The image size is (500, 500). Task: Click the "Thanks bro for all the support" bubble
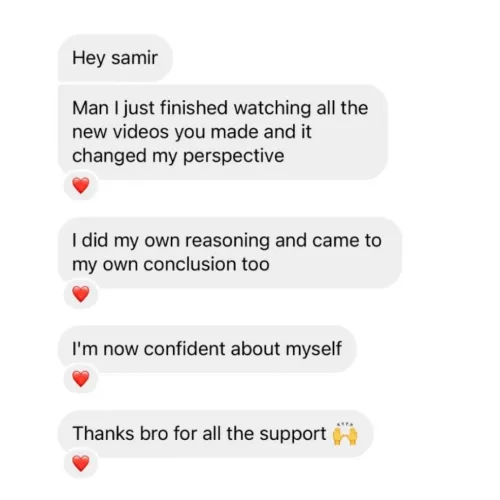[215, 434]
